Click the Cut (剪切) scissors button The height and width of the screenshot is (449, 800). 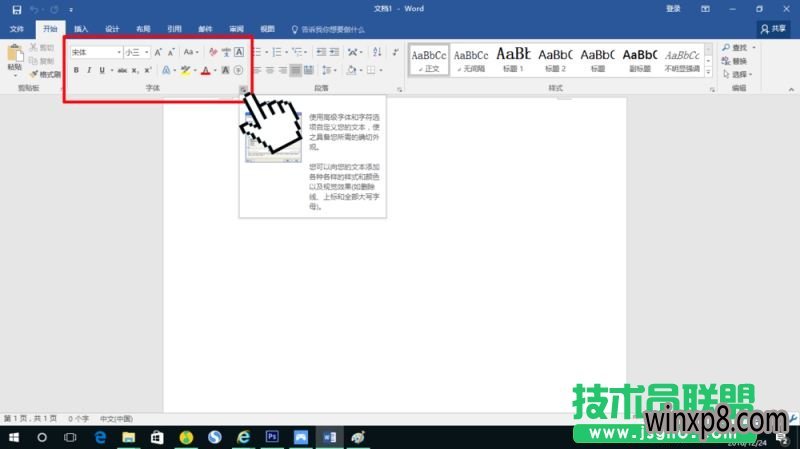coord(42,47)
